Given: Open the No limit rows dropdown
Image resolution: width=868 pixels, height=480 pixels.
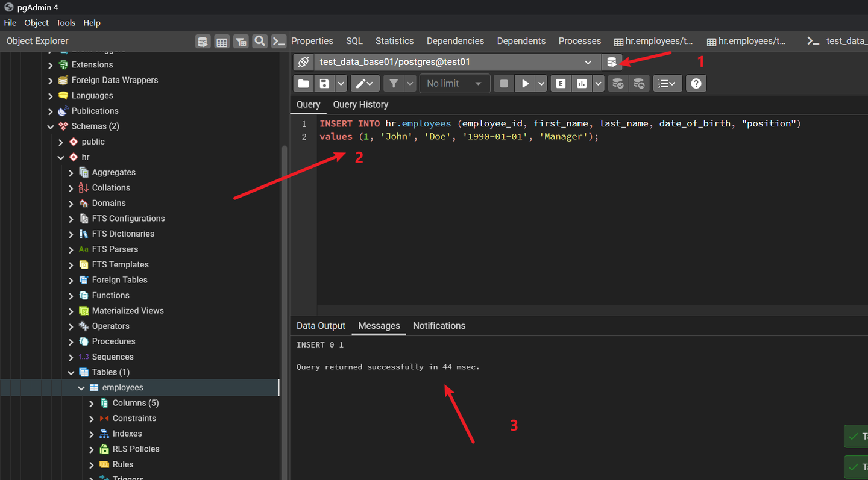Looking at the screenshot, I should (x=454, y=84).
